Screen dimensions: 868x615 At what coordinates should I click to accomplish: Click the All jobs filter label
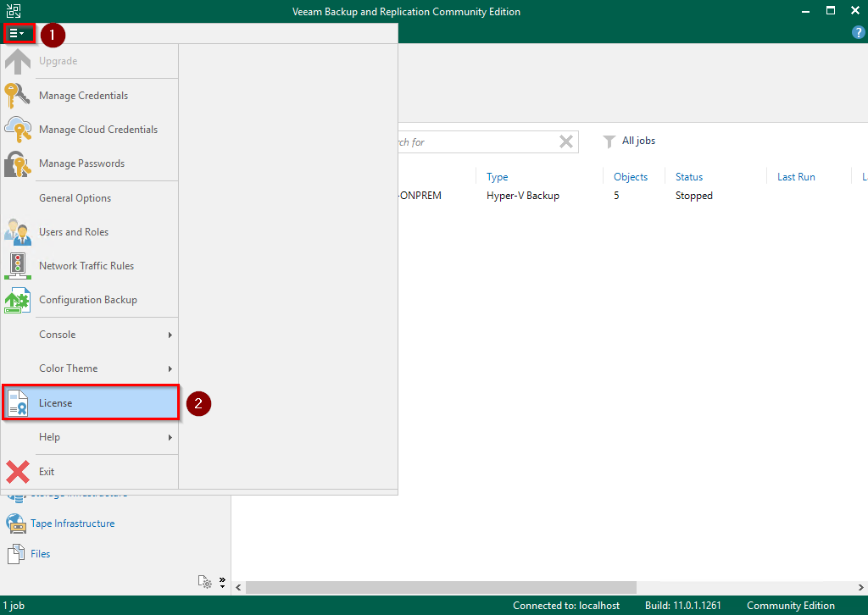638,141
